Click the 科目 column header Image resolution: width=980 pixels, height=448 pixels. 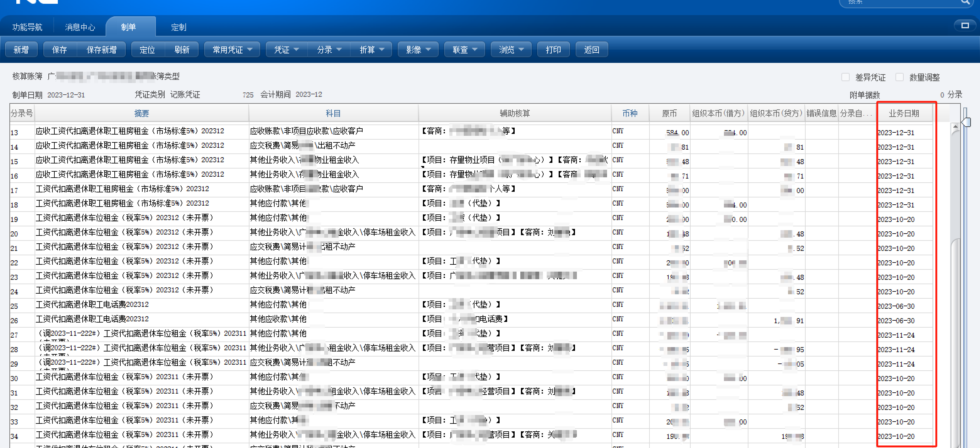333,113
